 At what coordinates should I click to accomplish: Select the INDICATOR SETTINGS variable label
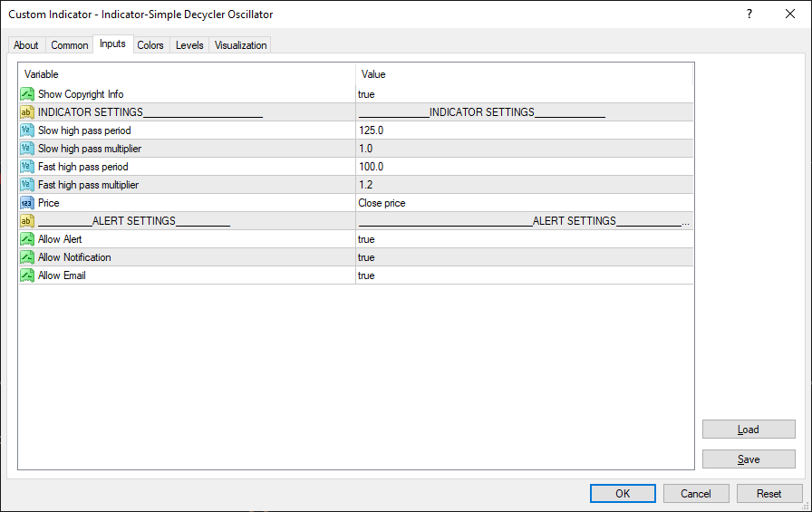pyautogui.click(x=150, y=112)
